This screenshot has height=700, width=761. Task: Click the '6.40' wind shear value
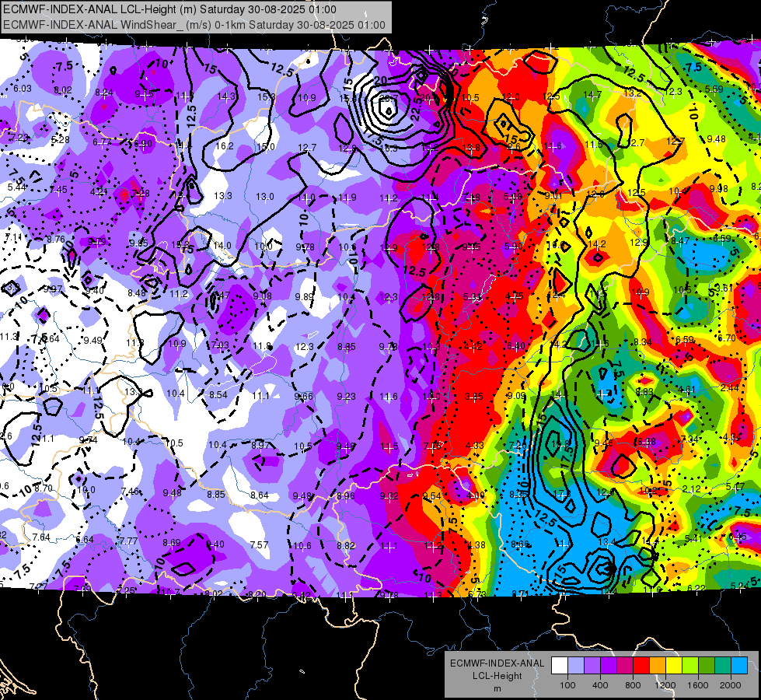click(x=515, y=346)
